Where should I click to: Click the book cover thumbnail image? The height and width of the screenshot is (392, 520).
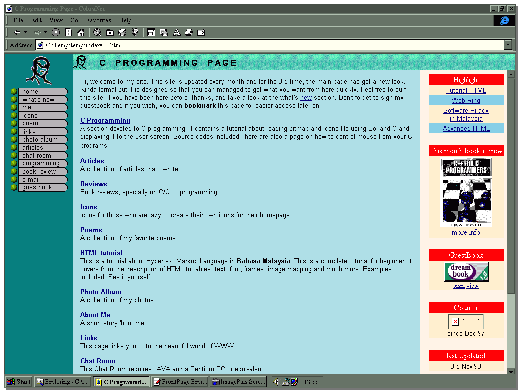point(466,191)
